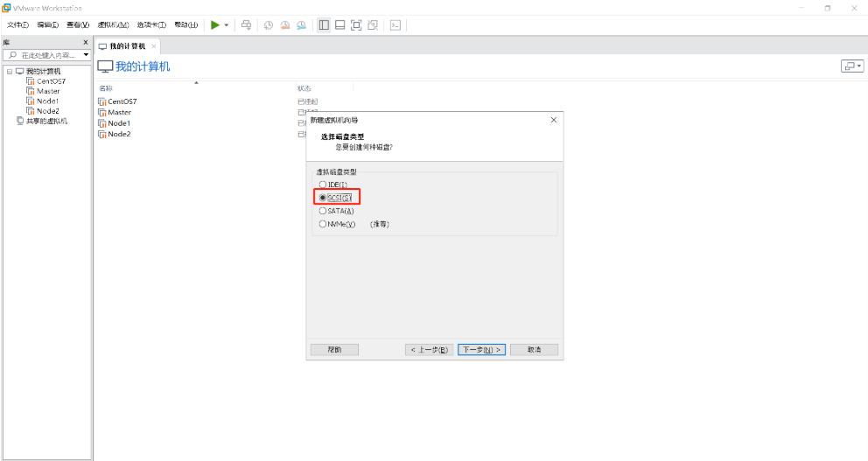Select the SCSI(S) disk type radio button
Viewport: 868px width, 461px height.
point(323,198)
